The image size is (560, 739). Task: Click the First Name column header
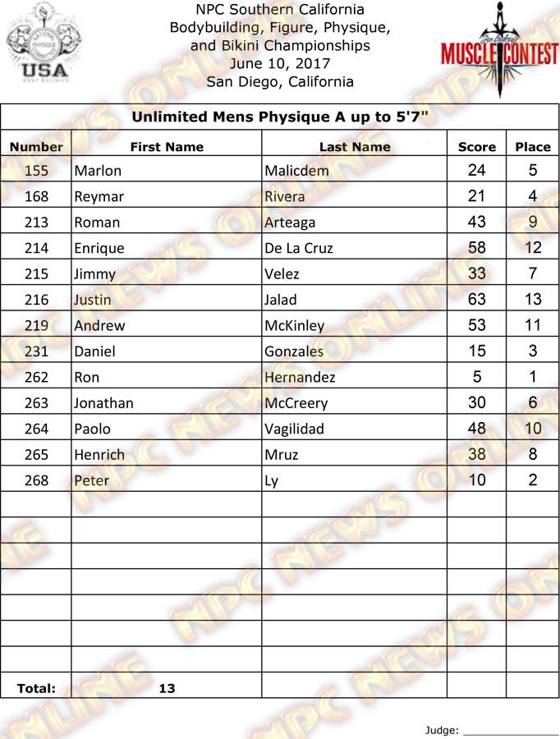(167, 147)
